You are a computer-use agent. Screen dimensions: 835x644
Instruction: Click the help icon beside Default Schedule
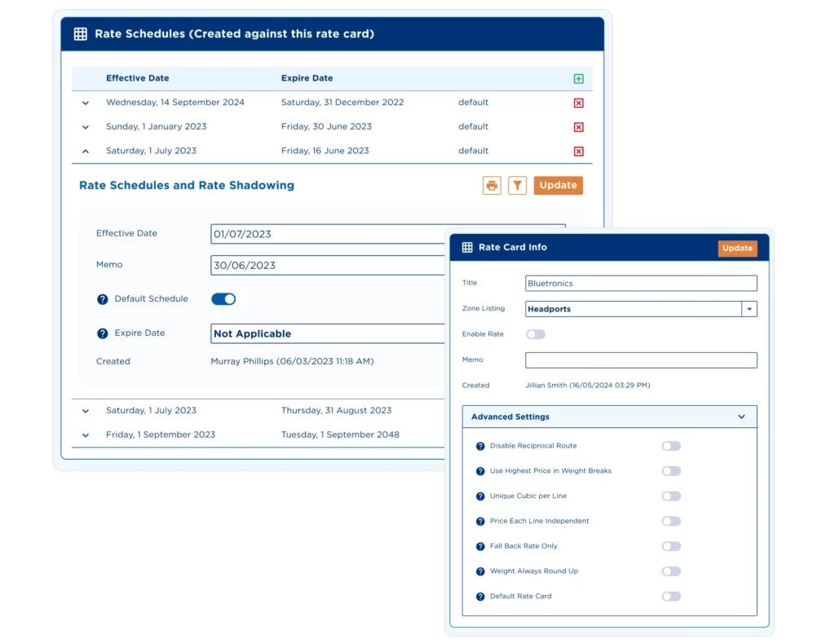coord(102,298)
